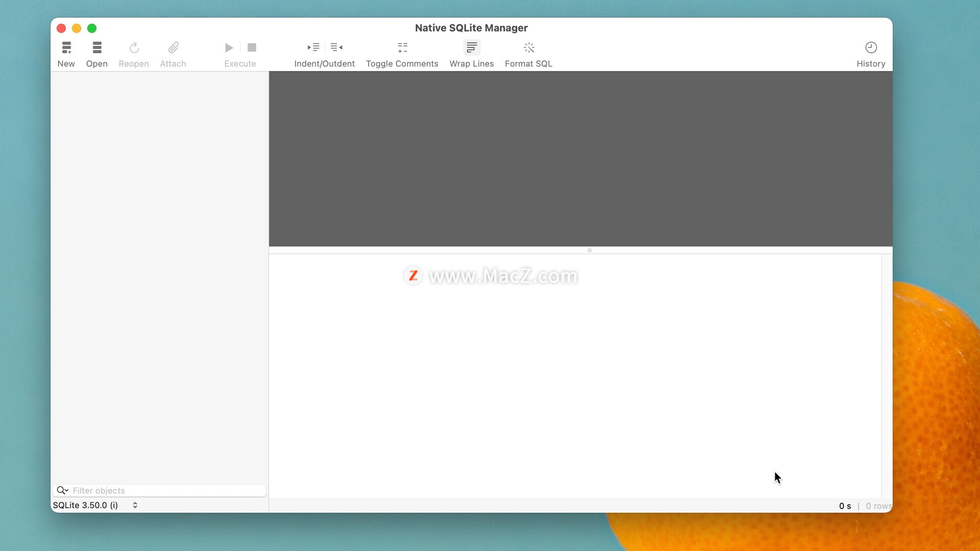Minimize the window with the yellow button
This screenshot has width=980, height=551.
click(77, 28)
